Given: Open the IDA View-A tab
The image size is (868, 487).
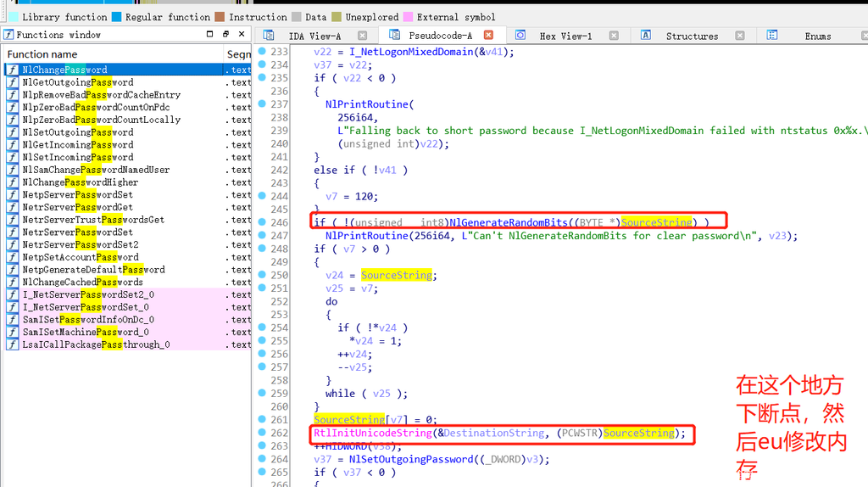Looking at the screenshot, I should point(314,36).
